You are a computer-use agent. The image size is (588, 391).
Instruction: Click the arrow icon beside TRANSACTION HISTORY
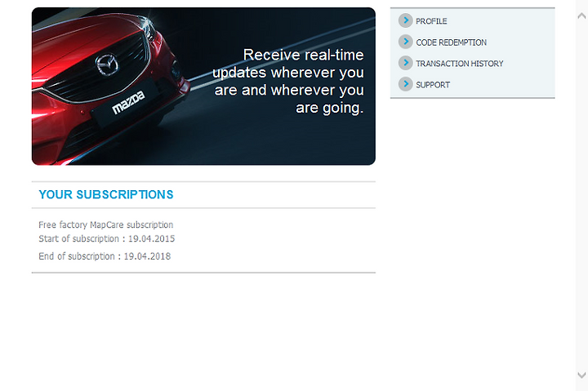coord(405,63)
